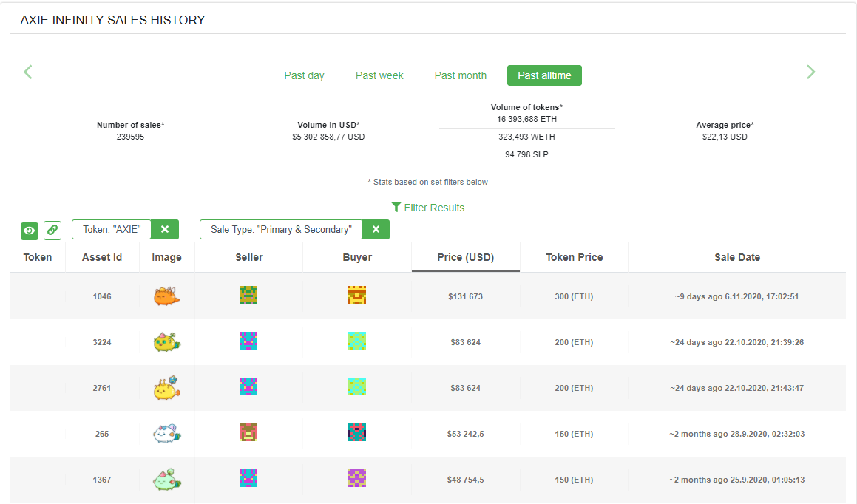Open seller identicon in asset 1046 row
857x504 pixels.
pos(248,295)
